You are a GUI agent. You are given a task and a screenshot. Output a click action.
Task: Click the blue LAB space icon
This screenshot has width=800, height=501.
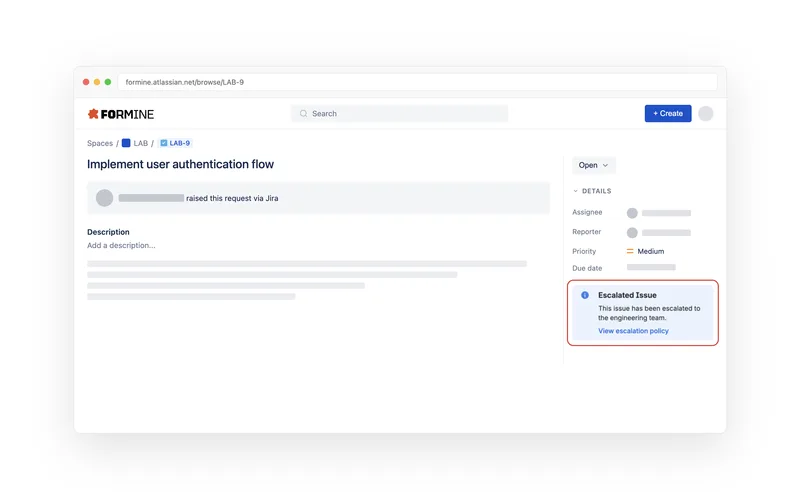[x=126, y=143]
